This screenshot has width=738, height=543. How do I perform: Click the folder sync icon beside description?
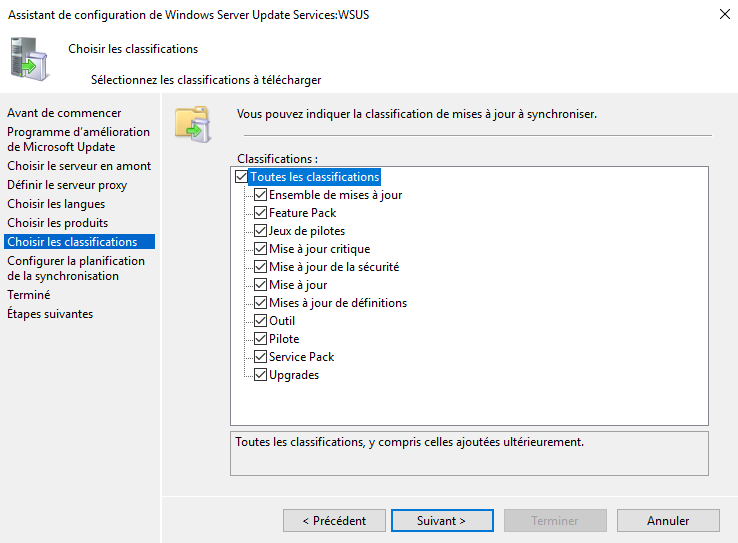(193, 125)
